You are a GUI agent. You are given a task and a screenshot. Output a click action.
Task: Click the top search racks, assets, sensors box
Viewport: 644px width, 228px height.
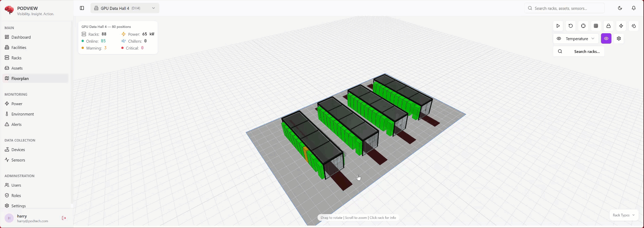pyautogui.click(x=564, y=8)
